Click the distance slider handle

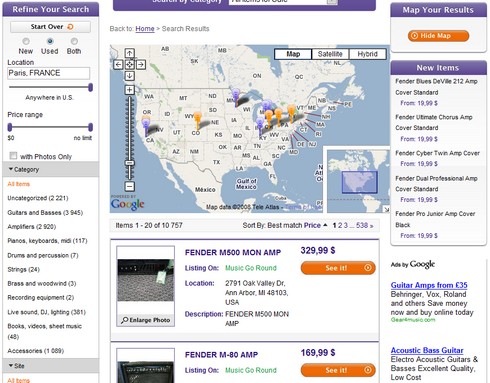point(90,87)
